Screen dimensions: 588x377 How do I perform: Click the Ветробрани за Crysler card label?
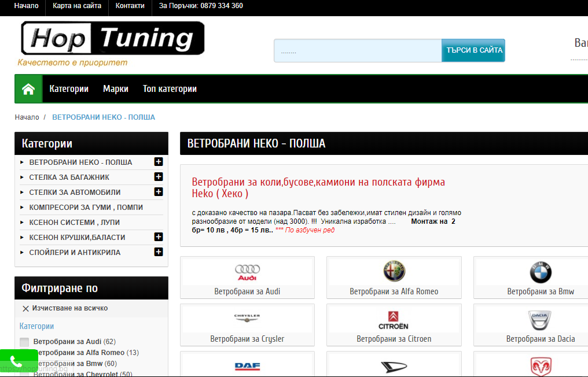point(247,339)
